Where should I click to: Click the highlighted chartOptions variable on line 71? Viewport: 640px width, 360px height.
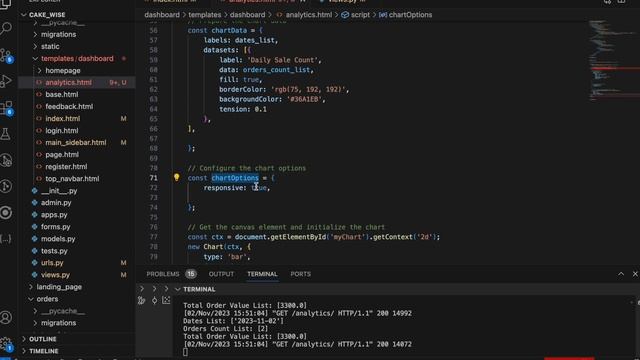click(x=235, y=178)
